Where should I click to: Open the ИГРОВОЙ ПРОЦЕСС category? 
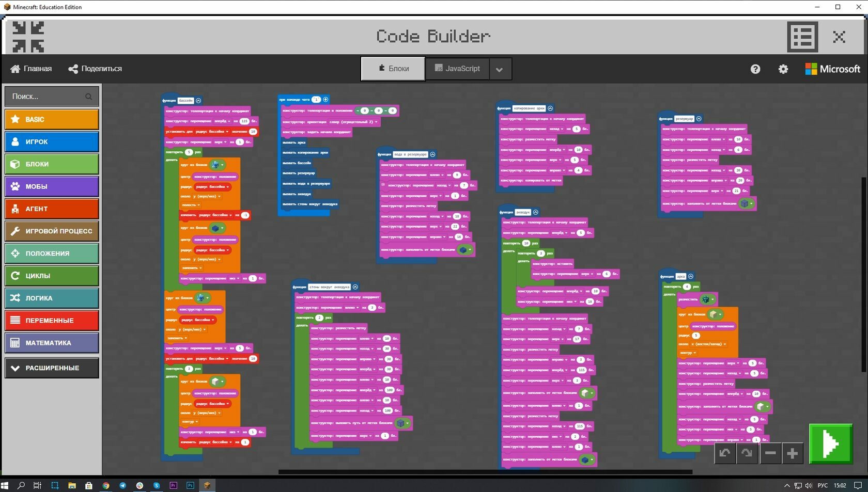[52, 231]
